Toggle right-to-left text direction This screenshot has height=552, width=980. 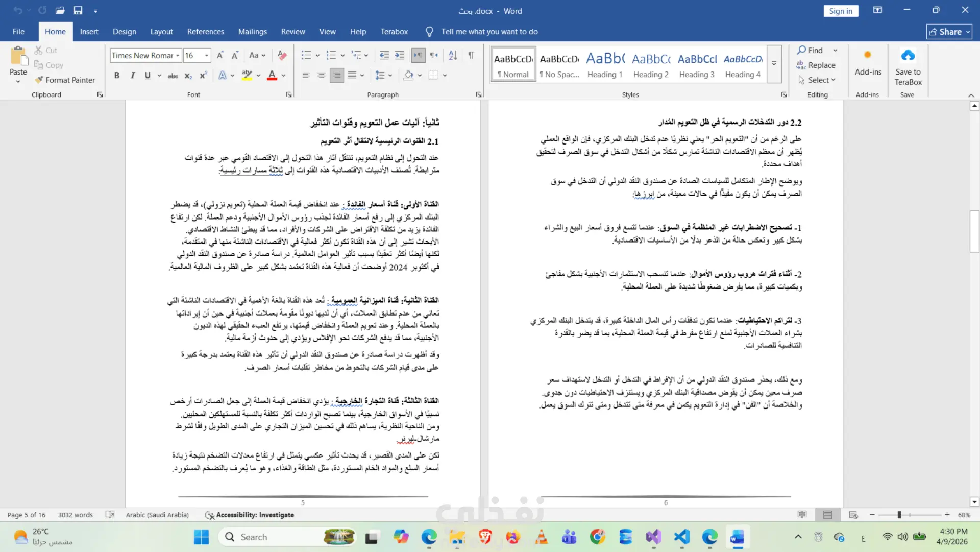tap(433, 55)
